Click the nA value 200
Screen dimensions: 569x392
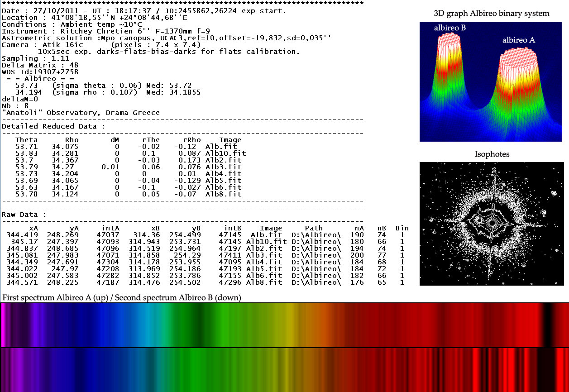357,255
